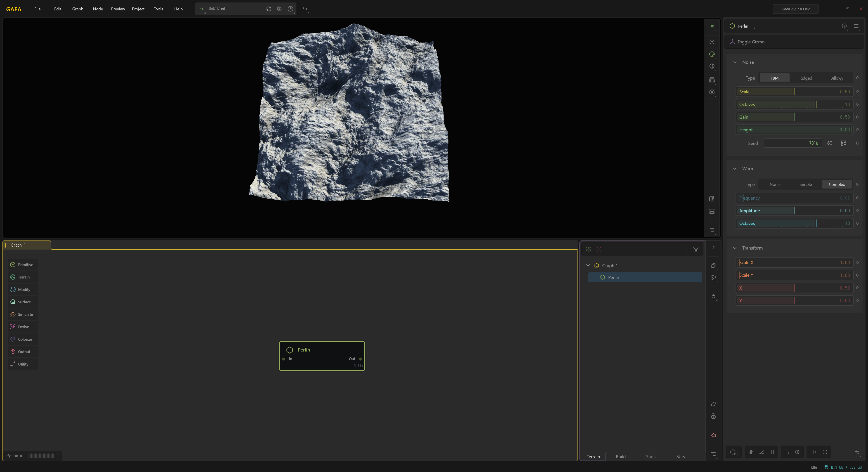The height and width of the screenshot is (472, 868).
Task: Expand the Graph 1 tree item
Action: tap(588, 265)
